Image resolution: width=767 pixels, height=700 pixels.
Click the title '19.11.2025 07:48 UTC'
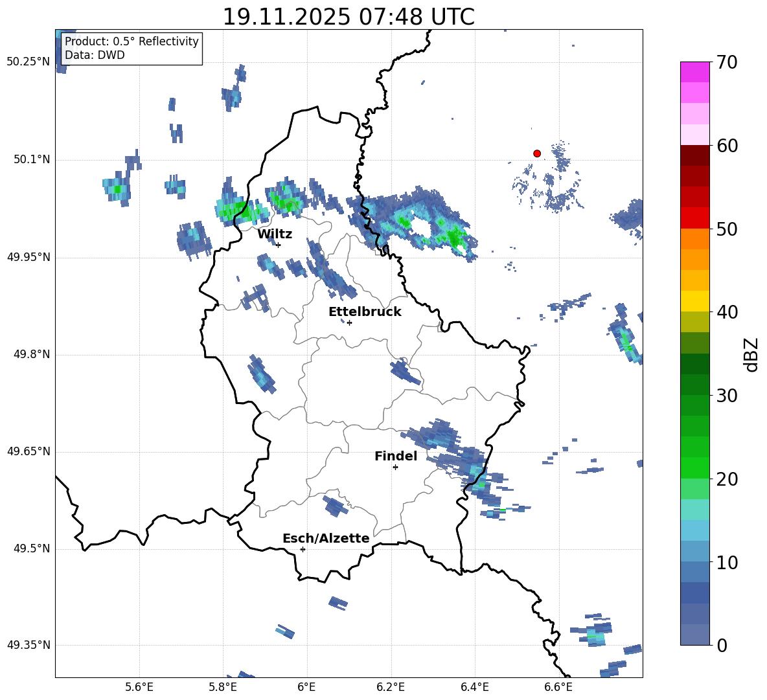(349, 17)
